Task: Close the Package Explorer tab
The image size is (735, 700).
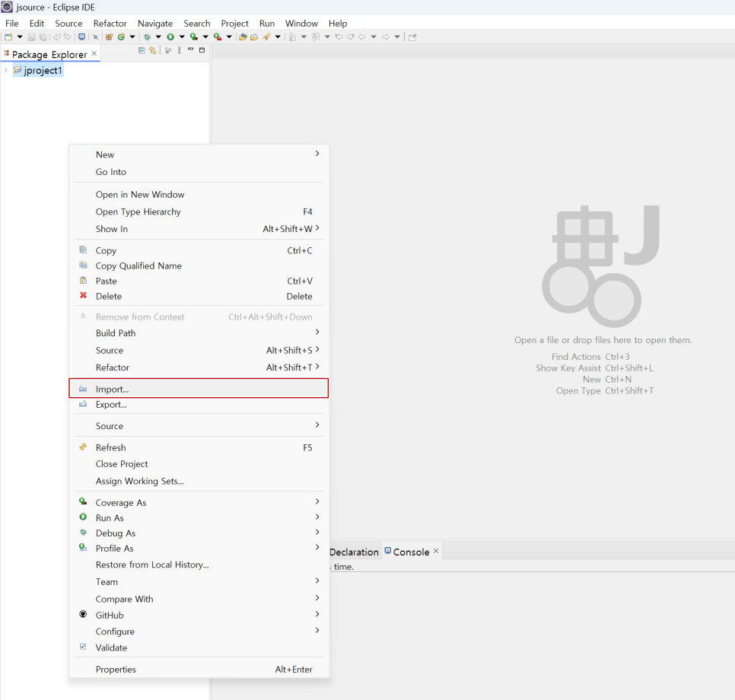Action: point(94,53)
